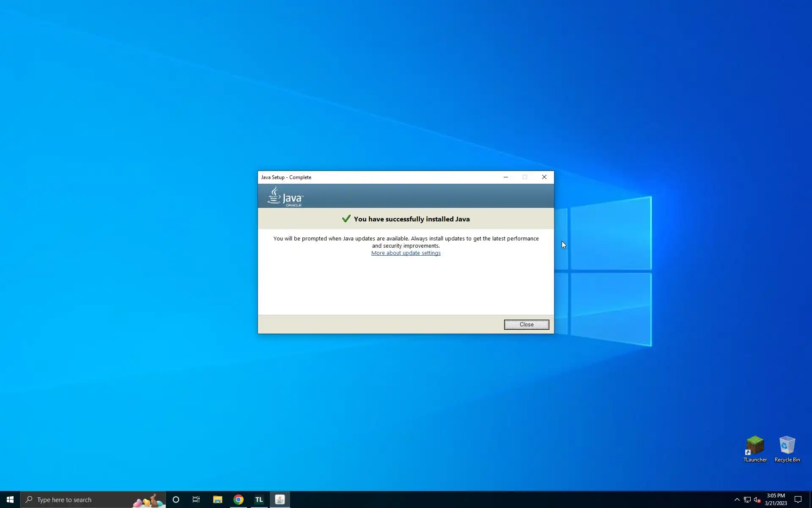The image size is (812, 508).
Task: Open the clock and date flyout
Action: [x=776, y=500]
